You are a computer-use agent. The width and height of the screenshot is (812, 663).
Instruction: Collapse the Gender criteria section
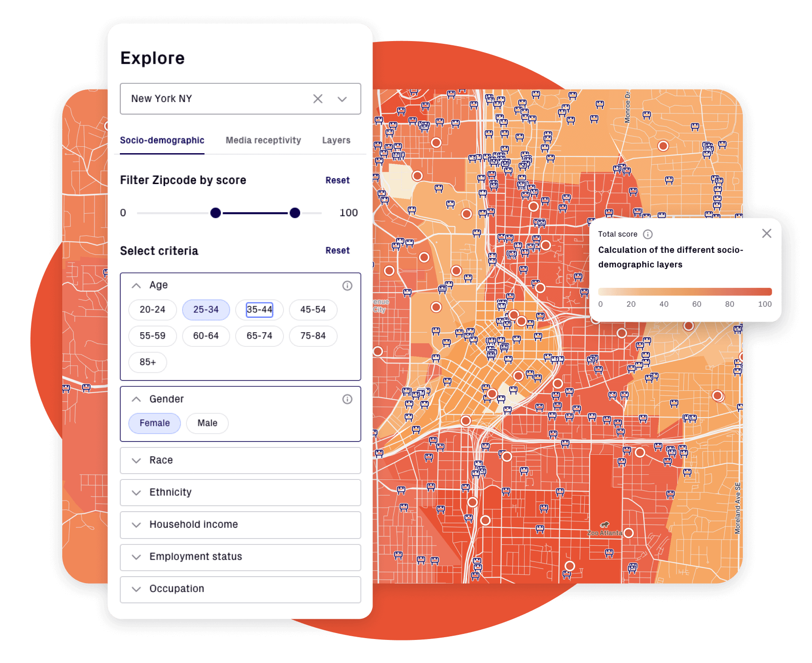tap(136, 399)
